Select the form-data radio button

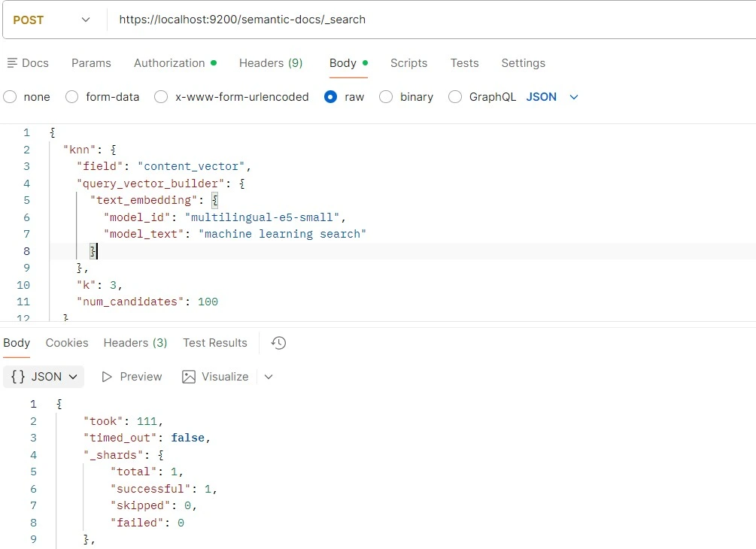(x=71, y=96)
